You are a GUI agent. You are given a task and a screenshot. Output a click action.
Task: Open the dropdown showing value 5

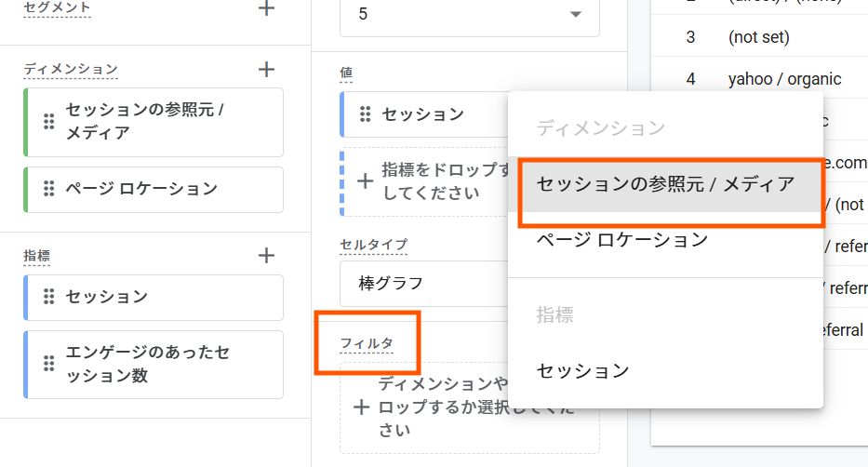point(469,14)
